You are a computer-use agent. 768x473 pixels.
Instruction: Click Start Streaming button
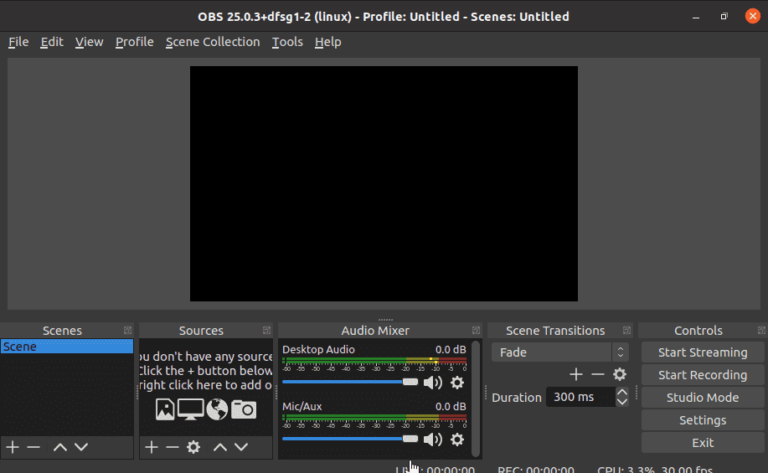coord(702,352)
